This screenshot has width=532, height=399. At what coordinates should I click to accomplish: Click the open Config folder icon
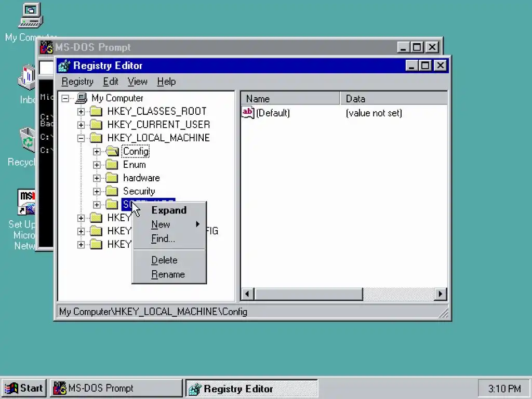(x=112, y=151)
